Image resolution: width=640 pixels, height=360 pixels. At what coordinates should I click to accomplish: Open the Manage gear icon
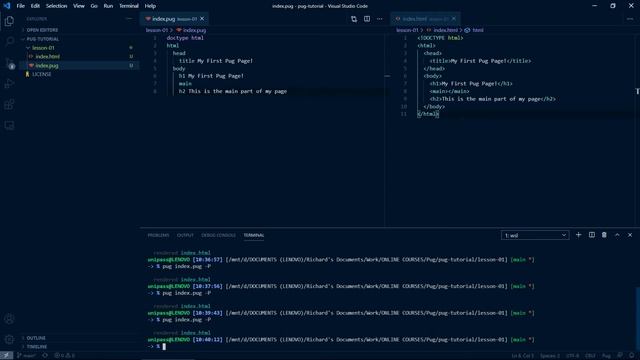(9, 339)
